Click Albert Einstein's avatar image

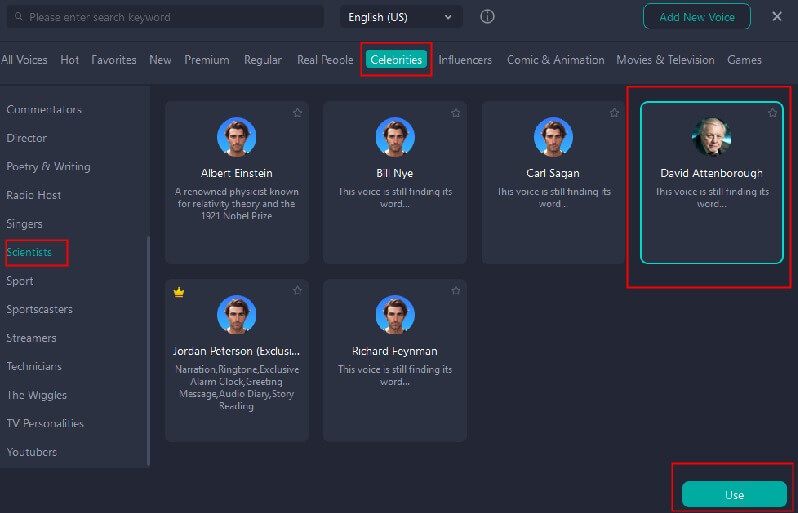tap(237, 137)
